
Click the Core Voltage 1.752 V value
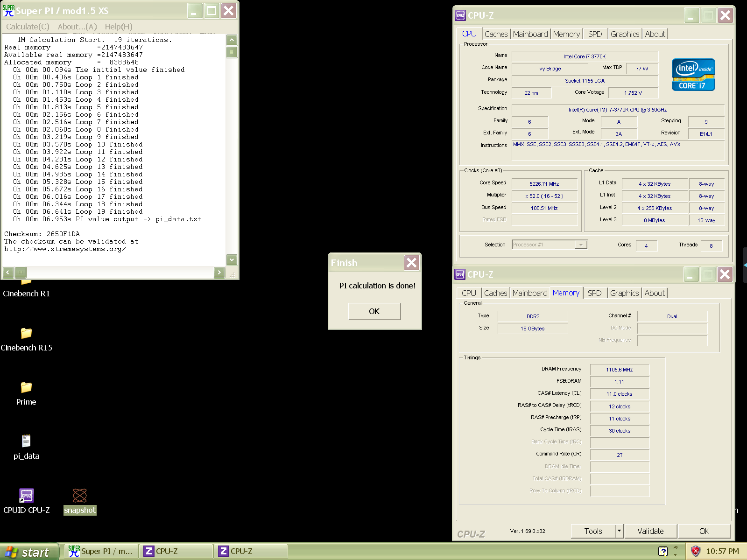633,93
